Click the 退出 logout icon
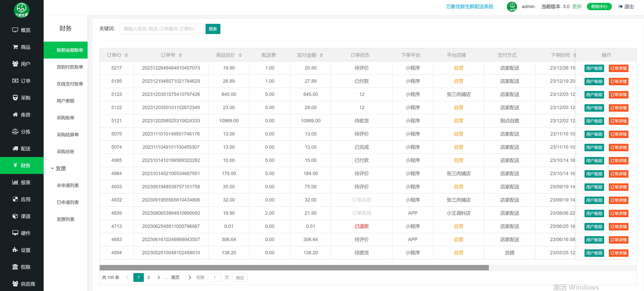The image size is (644, 291). (621, 6)
